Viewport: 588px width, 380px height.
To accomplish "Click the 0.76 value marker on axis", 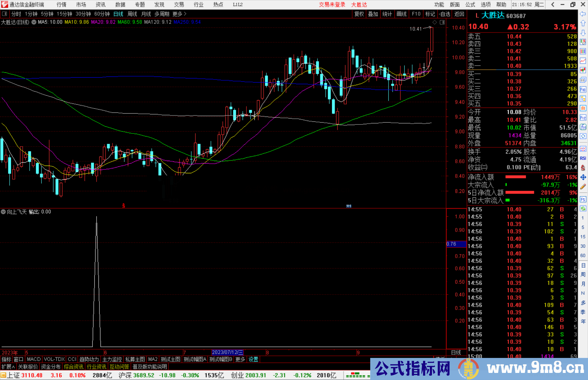I will [456, 244].
